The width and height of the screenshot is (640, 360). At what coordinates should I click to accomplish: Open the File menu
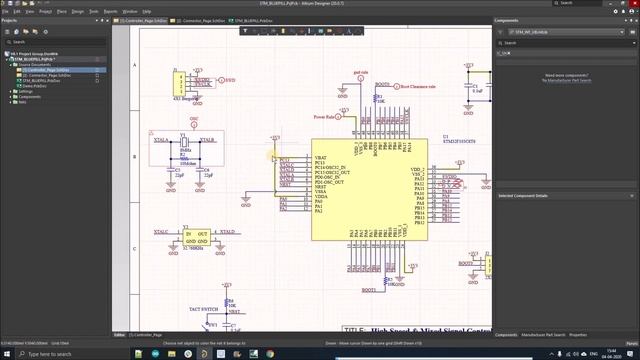pos(5,11)
